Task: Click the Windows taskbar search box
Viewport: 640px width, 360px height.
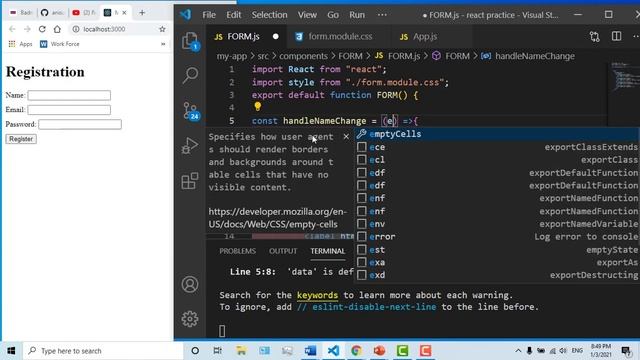Action: pos(103,351)
